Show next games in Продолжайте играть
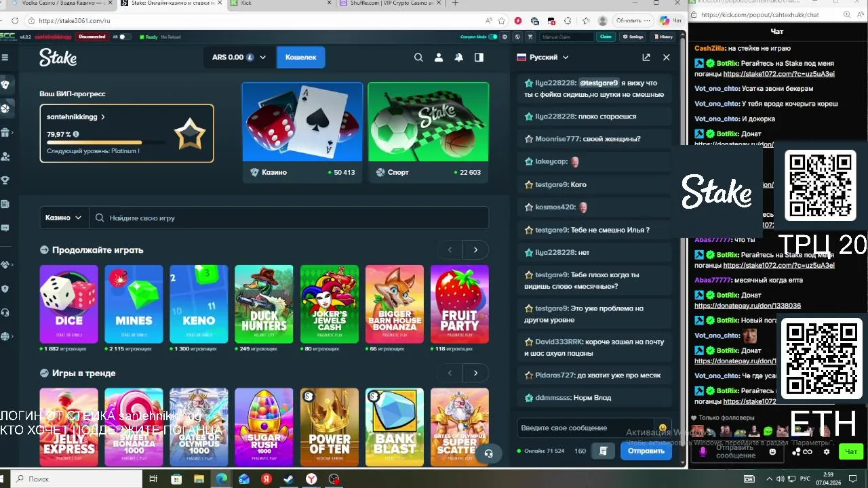The image size is (868, 488). click(475, 250)
